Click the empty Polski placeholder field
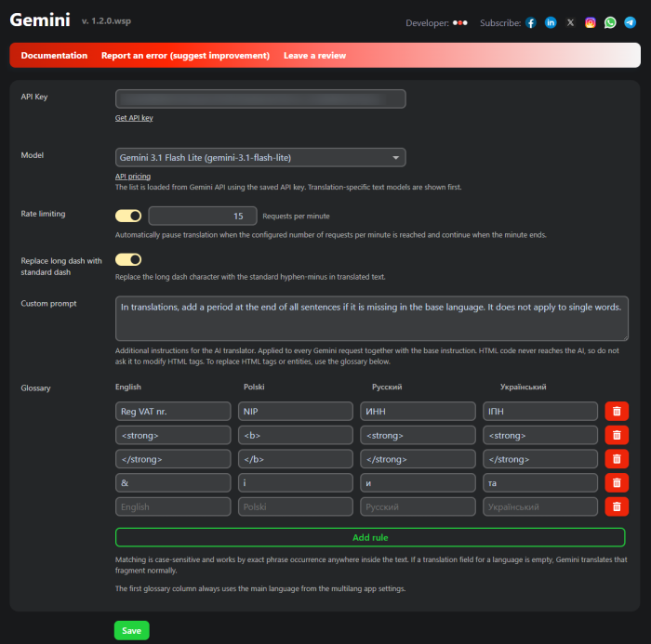The image size is (651, 644). point(296,506)
